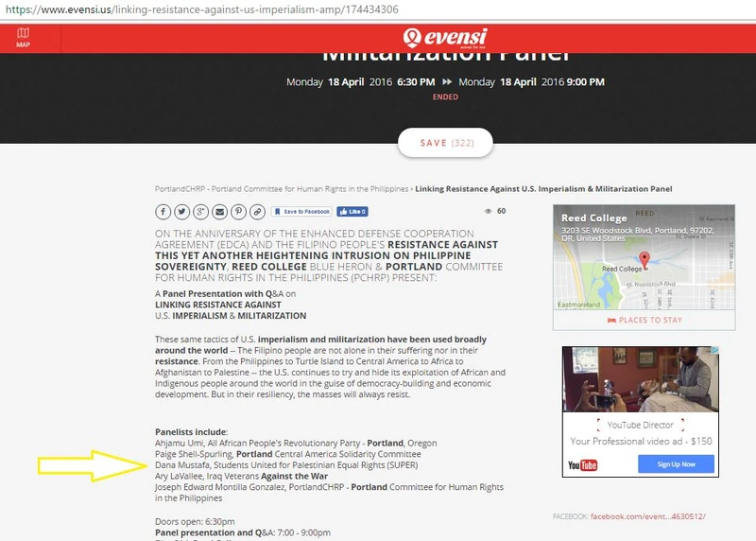Click end time '9:00 PM' text
Viewport: 756px width, 541px height.
[x=585, y=82]
